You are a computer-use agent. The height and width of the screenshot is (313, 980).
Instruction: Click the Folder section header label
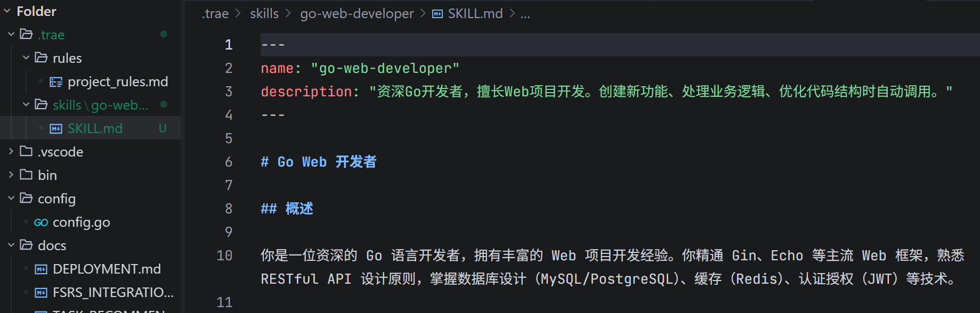[36, 11]
